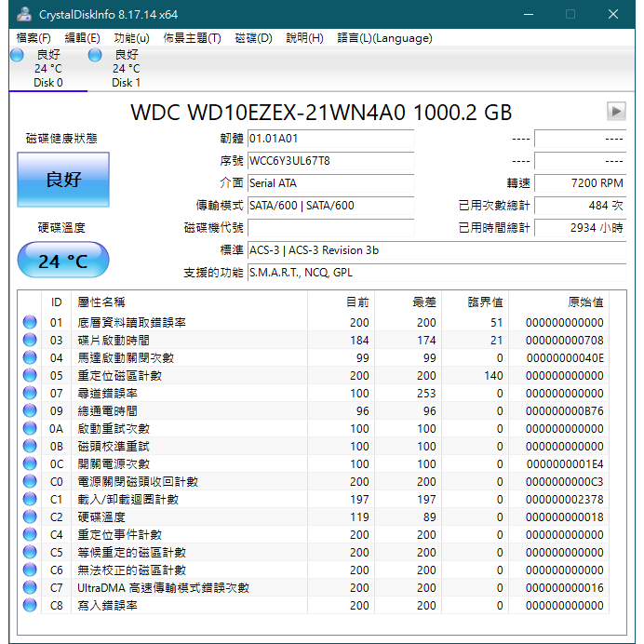Select the Disk 1 tab
Viewport: 644px width, 644px height.
click(x=126, y=69)
